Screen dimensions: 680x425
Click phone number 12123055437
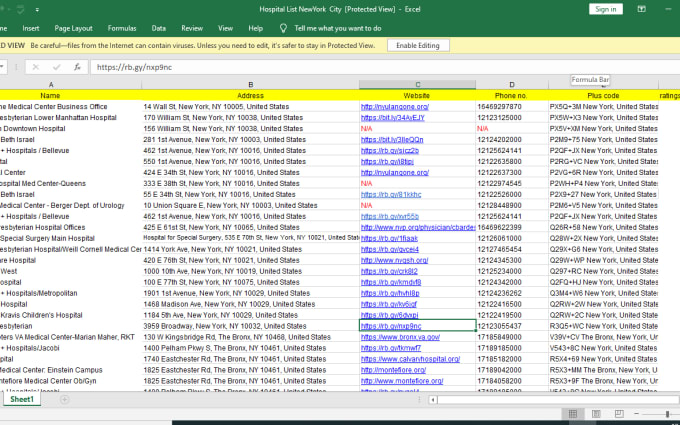click(512, 326)
